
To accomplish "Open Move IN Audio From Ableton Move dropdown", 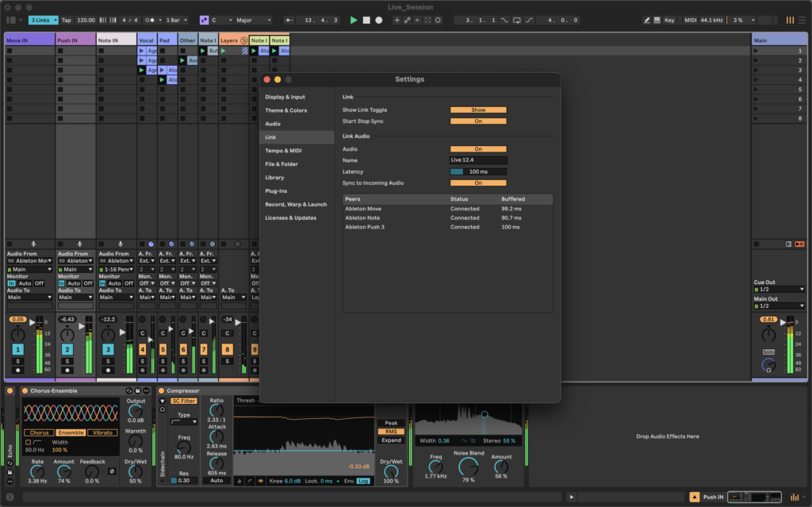I will 29,261.
